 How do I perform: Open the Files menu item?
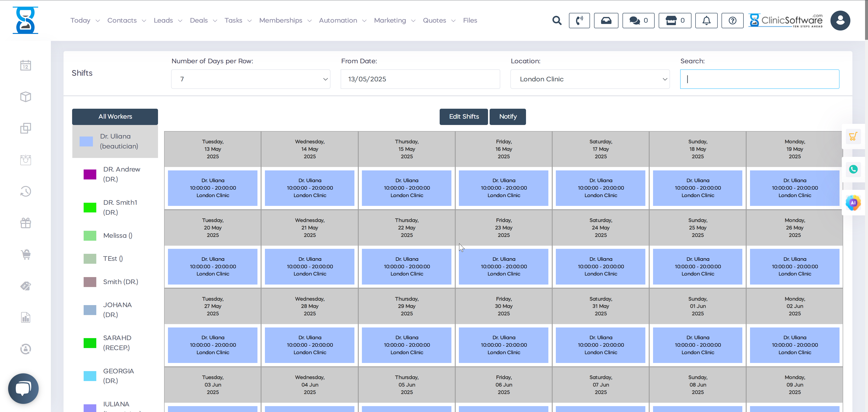tap(470, 21)
